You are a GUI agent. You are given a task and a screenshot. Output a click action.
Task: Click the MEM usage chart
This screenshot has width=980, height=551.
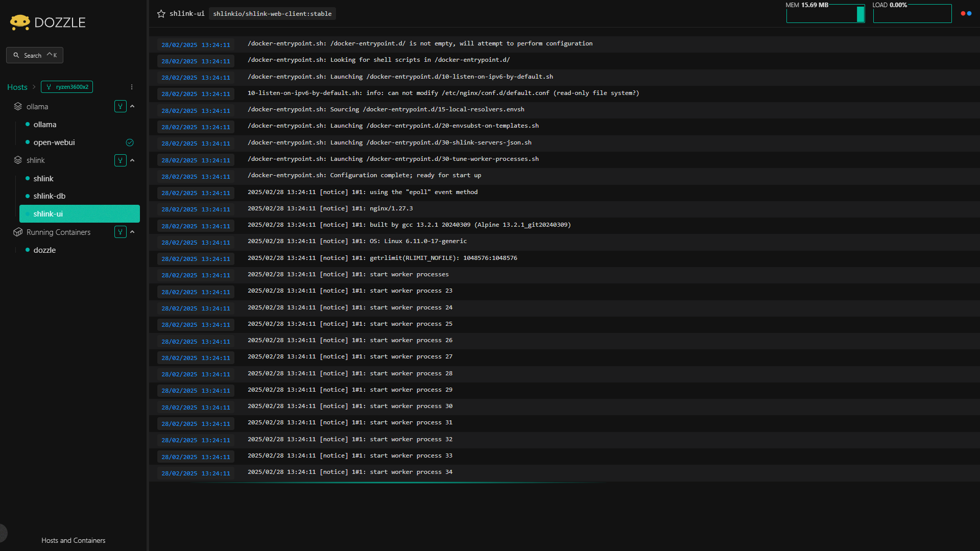pyautogui.click(x=825, y=13)
